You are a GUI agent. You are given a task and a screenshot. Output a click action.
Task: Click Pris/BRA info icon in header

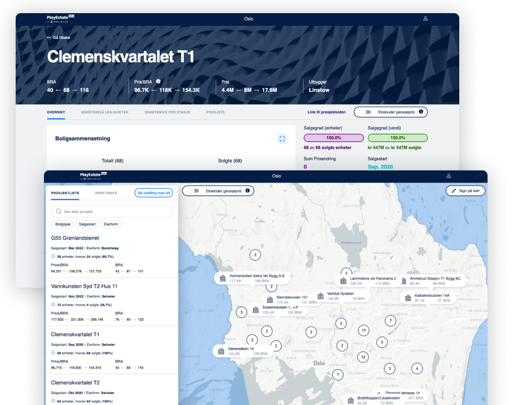click(158, 81)
